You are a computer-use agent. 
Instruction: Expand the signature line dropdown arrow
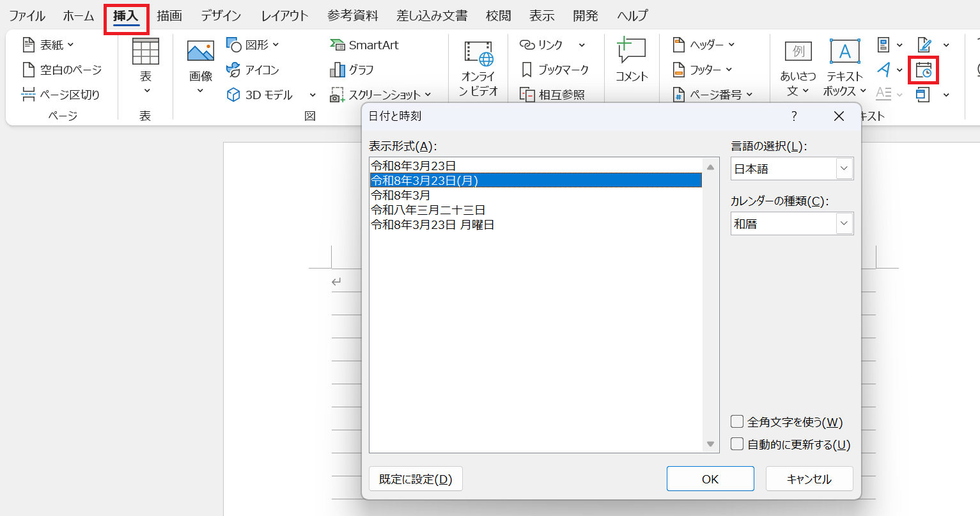click(x=946, y=45)
